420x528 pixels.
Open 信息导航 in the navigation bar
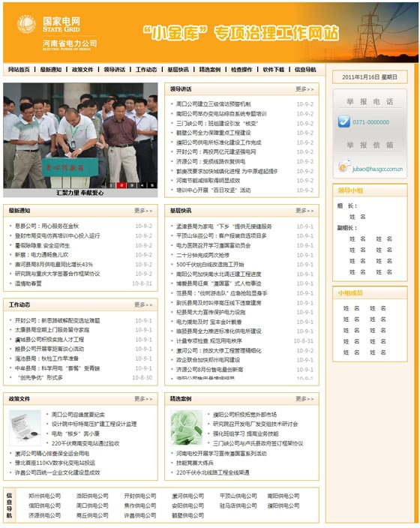tap(305, 69)
